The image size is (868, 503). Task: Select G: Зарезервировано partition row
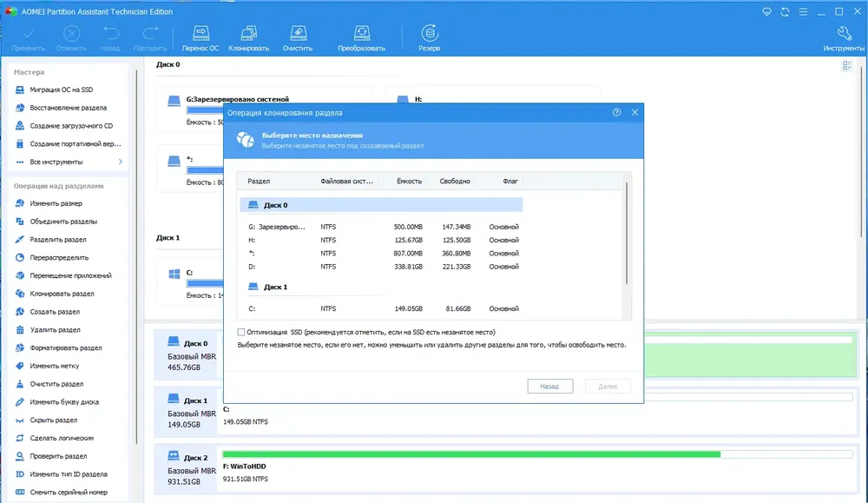click(x=381, y=227)
